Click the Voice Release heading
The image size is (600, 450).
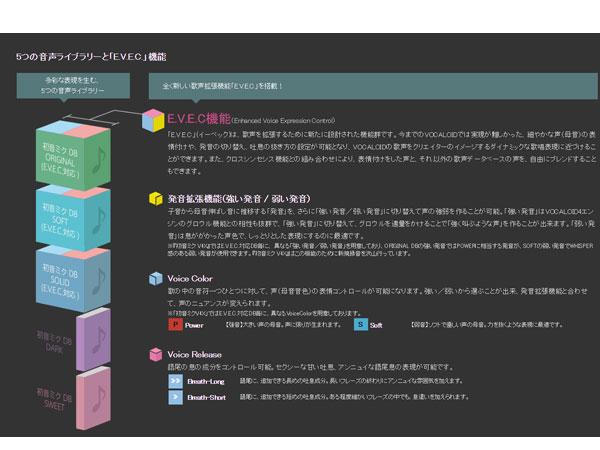click(x=194, y=355)
